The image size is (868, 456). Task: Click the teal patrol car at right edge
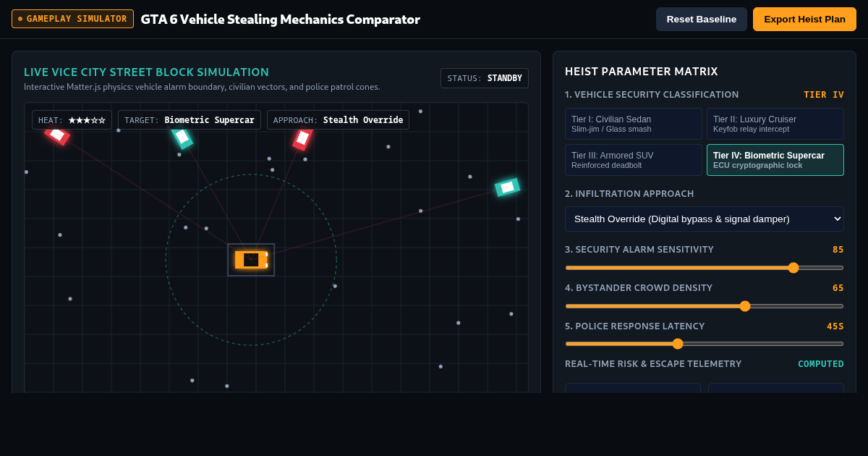(507, 187)
